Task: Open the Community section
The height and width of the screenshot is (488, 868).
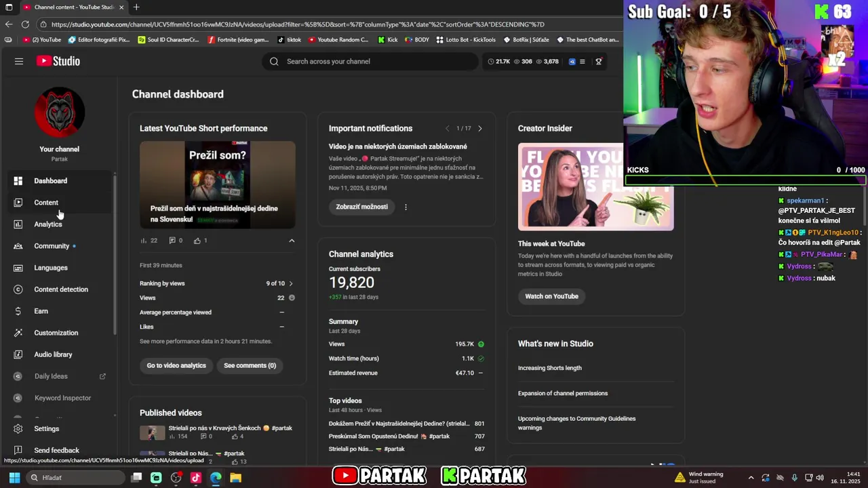Action: [x=58, y=246]
